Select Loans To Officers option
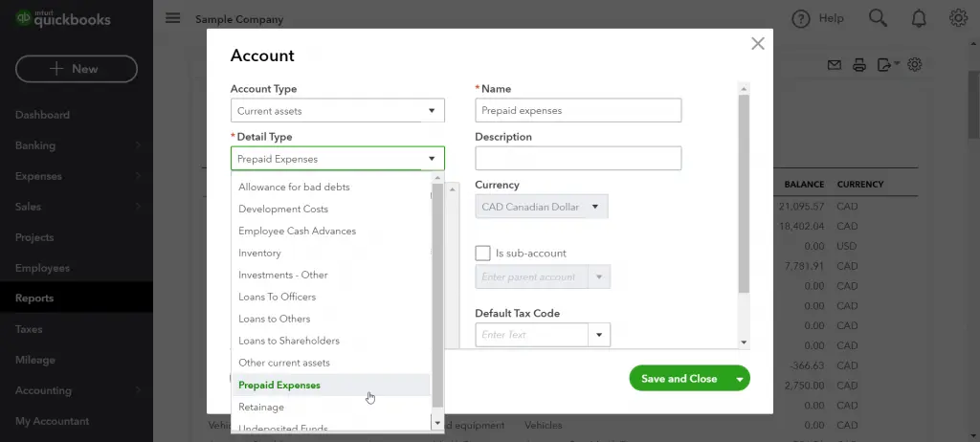This screenshot has width=980, height=442. point(330,297)
